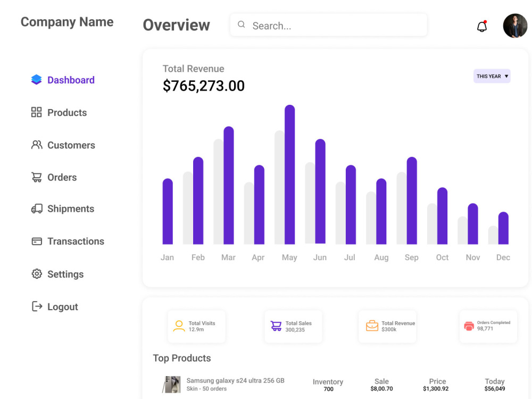This screenshot has width=532, height=399.
Task: Select the May revenue bar on the chart
Action: 290,176
